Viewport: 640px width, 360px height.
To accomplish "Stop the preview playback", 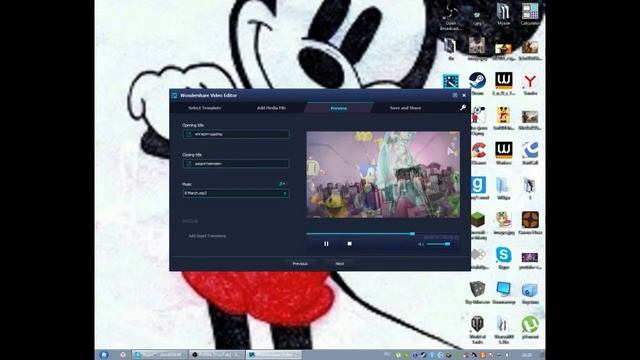I will point(349,244).
